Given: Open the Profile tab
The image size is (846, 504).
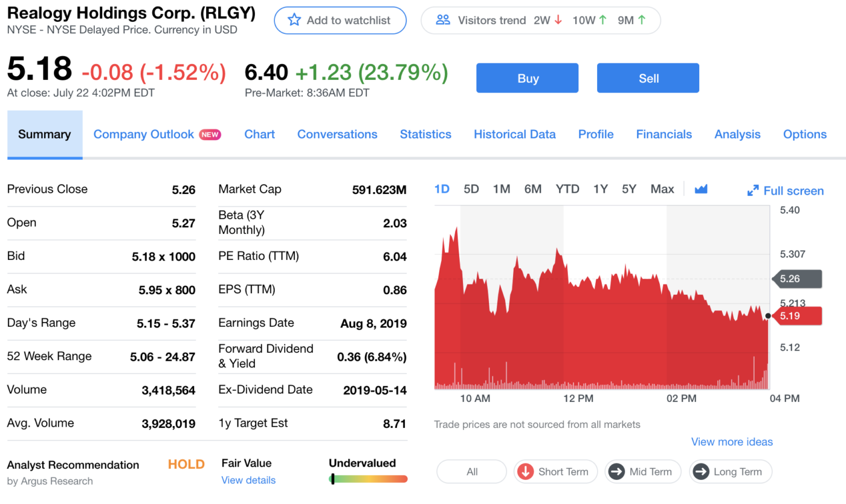Looking at the screenshot, I should pos(596,134).
